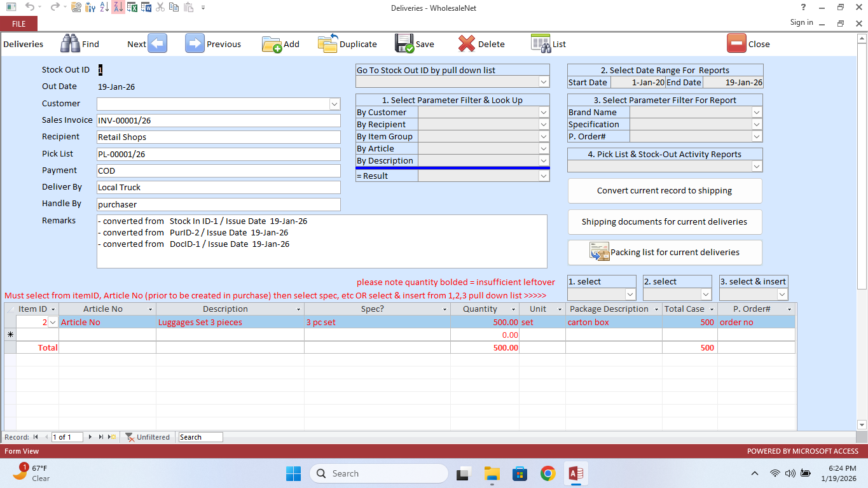Export records with the Word icon
Viewport: 868px width, 488px height.
pos(145,8)
